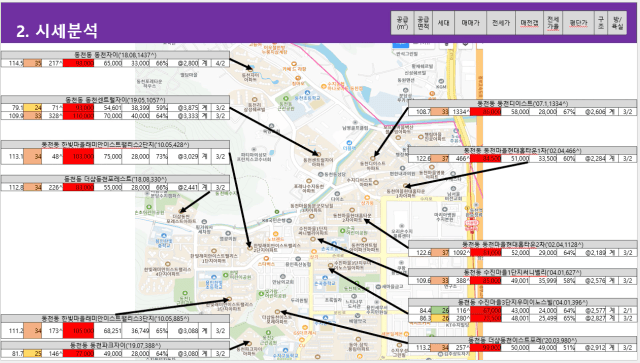
Task: Click the CU convenience store icon
Action: 302,340
